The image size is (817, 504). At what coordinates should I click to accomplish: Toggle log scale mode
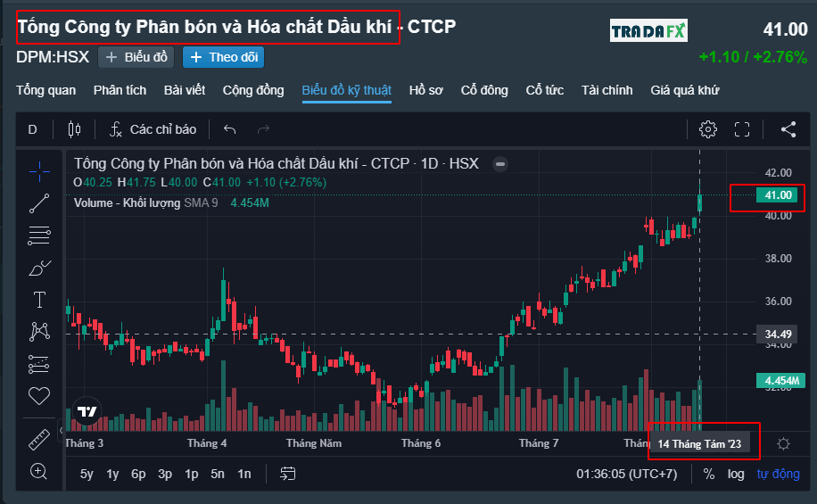pyautogui.click(x=736, y=474)
